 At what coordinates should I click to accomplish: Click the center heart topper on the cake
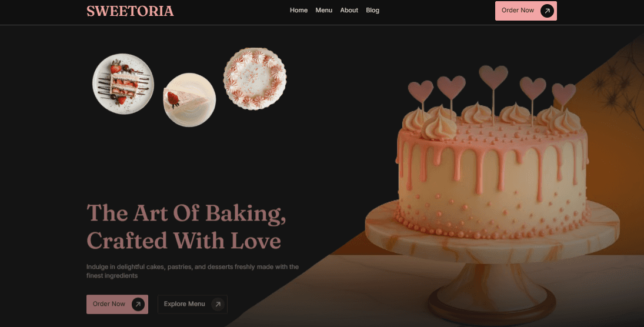493,77
